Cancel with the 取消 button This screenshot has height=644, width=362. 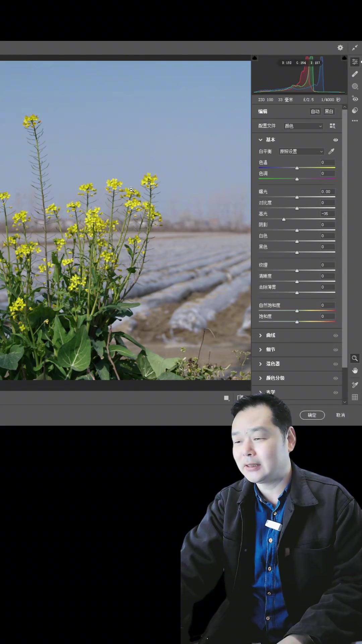[x=341, y=415]
